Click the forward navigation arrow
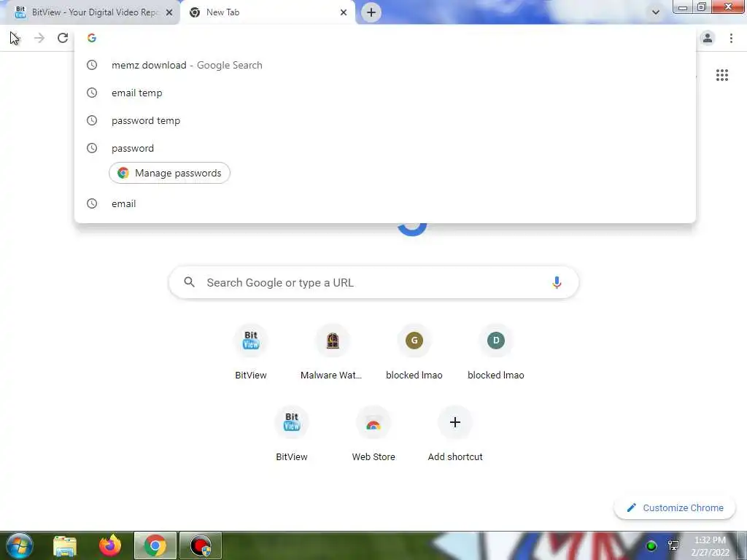This screenshot has height=560, width=747. tap(39, 38)
